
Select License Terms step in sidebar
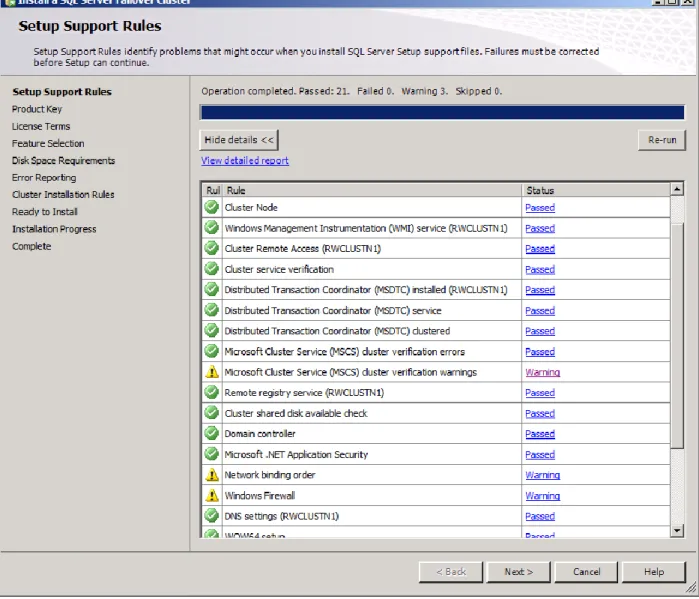(41, 127)
